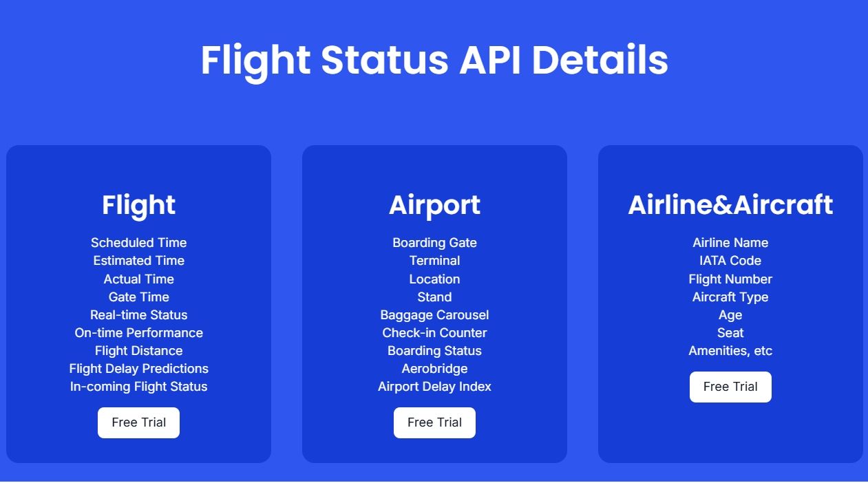868x483 pixels.
Task: Click In-coming Flight Status entry
Action: tap(138, 386)
